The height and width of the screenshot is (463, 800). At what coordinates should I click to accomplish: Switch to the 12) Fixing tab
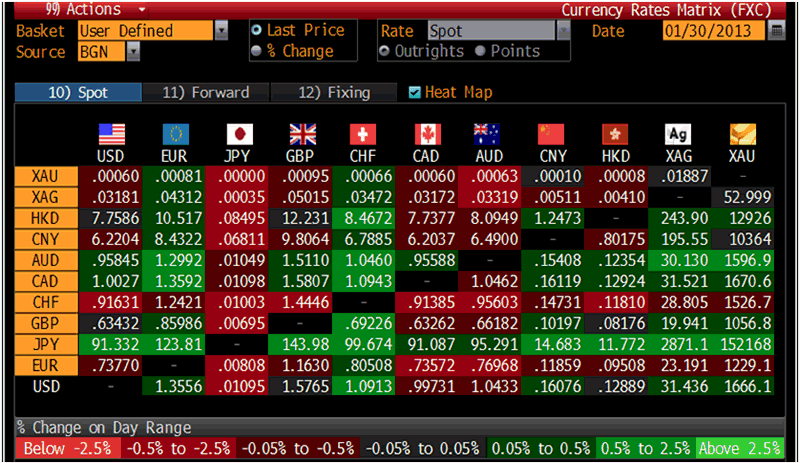click(x=333, y=92)
